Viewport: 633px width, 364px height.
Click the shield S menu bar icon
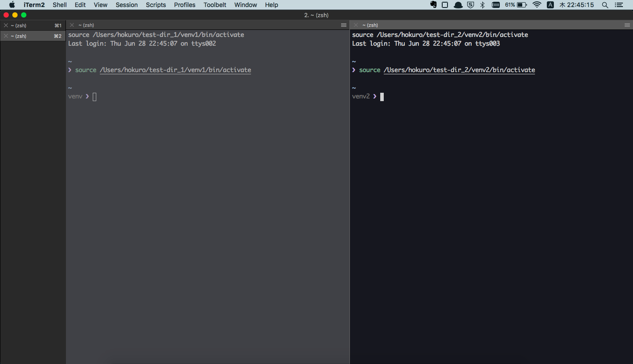pyautogui.click(x=471, y=5)
